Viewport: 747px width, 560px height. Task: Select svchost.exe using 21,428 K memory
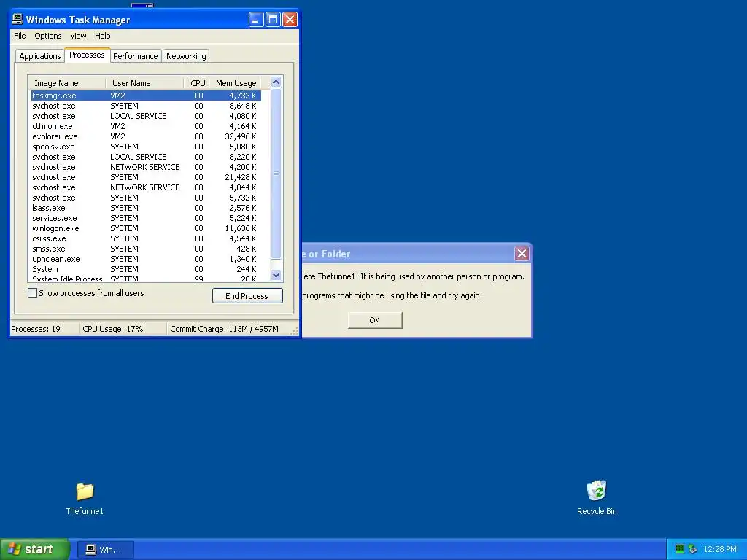pyautogui.click(x=146, y=177)
